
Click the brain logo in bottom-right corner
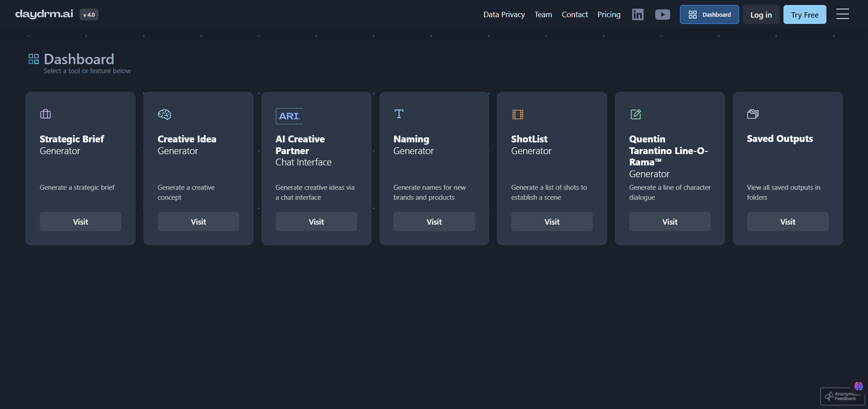[858, 386]
